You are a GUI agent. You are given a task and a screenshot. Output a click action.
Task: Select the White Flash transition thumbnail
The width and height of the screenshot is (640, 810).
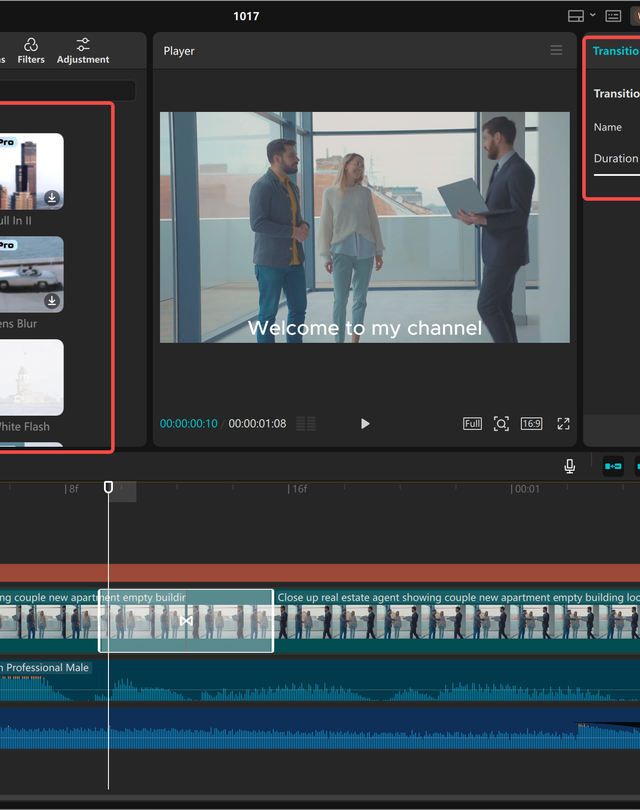coord(30,377)
